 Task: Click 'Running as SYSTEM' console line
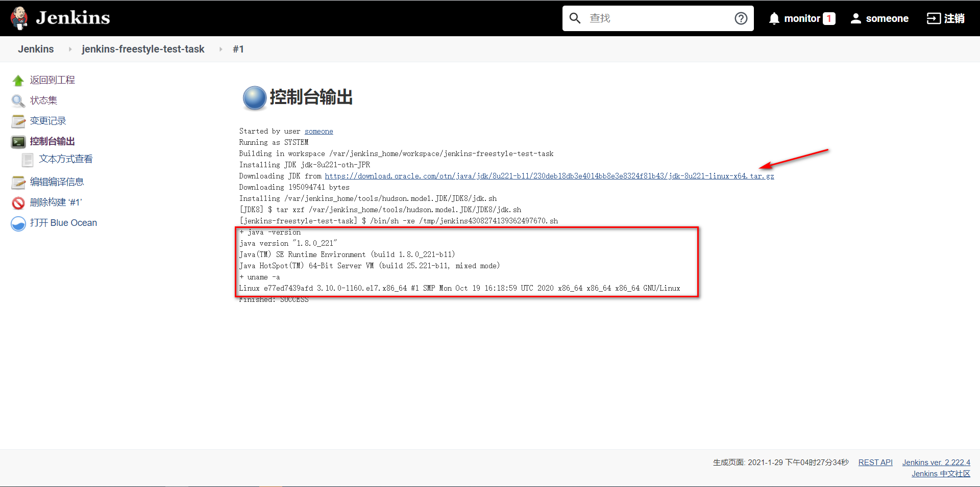274,142
